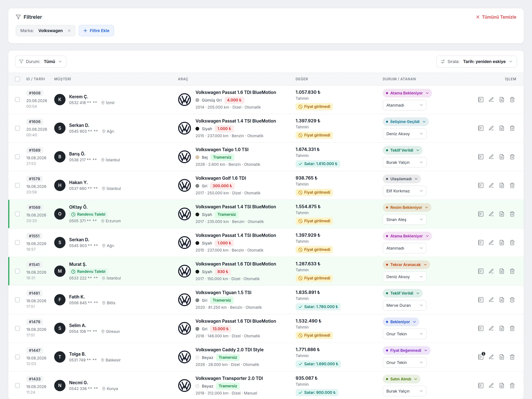Viewport: 532px width, 399px height.
Task: Open notes icon with badge for #1447
Action: tap(481, 357)
